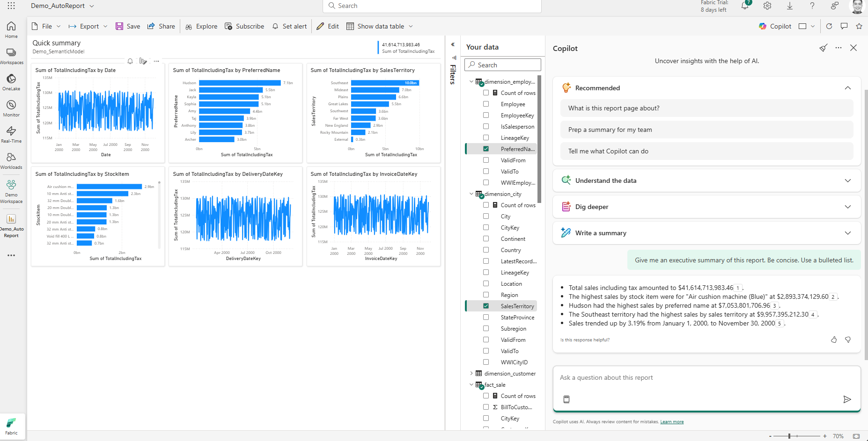868x441 pixels.
Task: Collapse the dimension_city table
Action: tap(471, 194)
